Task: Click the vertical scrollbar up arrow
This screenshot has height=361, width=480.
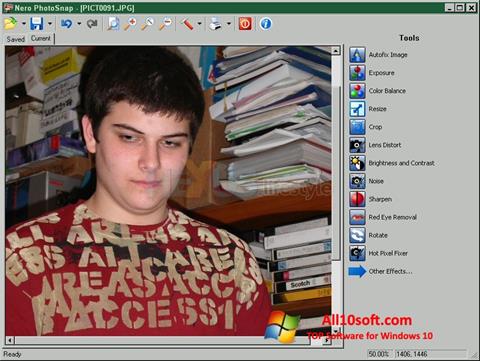Action: [336, 51]
